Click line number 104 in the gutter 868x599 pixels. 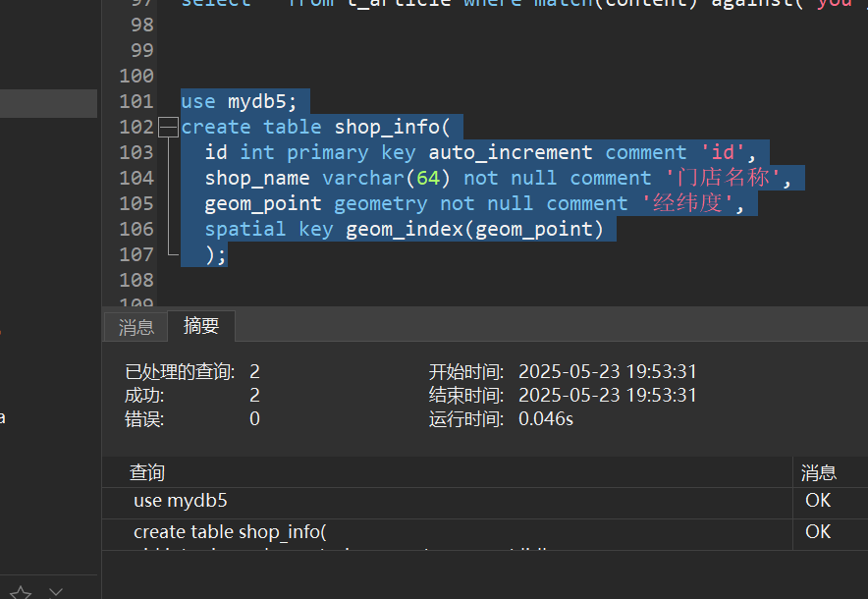[x=136, y=179]
